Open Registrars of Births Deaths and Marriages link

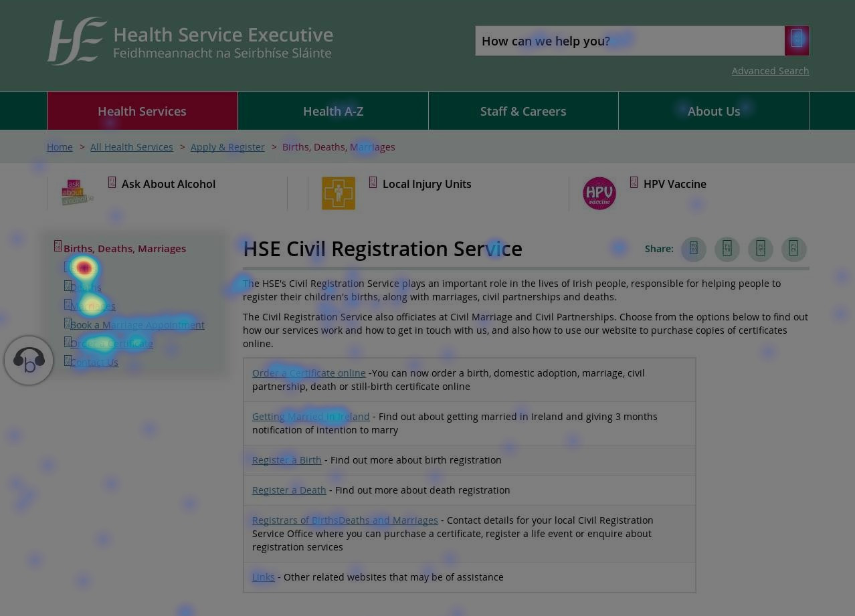(345, 520)
